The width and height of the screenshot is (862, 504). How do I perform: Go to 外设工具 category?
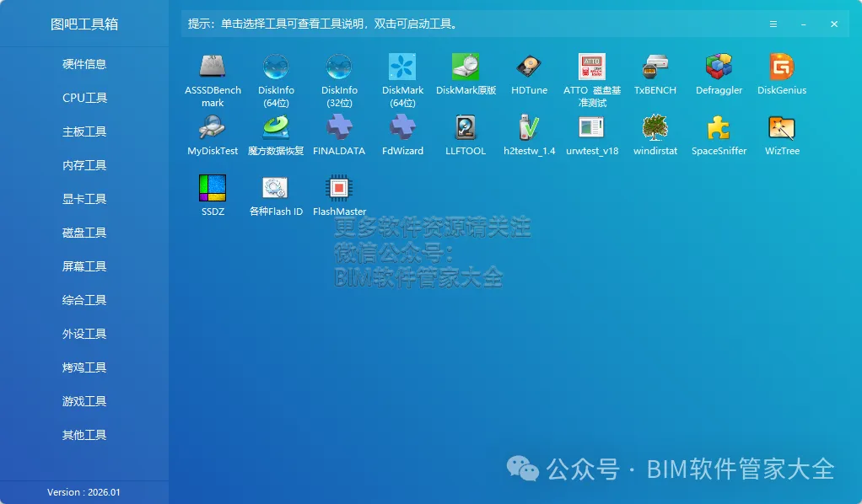coord(84,334)
